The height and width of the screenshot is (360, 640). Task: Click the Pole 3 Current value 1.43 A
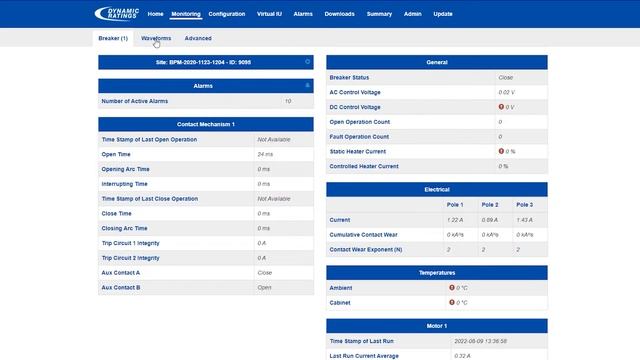point(524,220)
